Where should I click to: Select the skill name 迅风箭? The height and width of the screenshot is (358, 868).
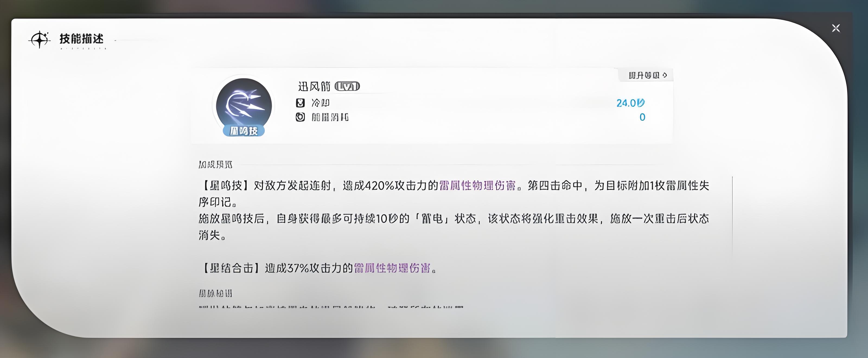tap(314, 87)
